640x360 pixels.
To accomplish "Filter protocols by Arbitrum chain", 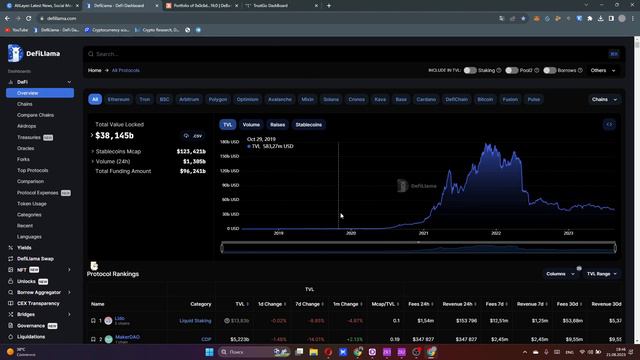I will coord(189,99).
